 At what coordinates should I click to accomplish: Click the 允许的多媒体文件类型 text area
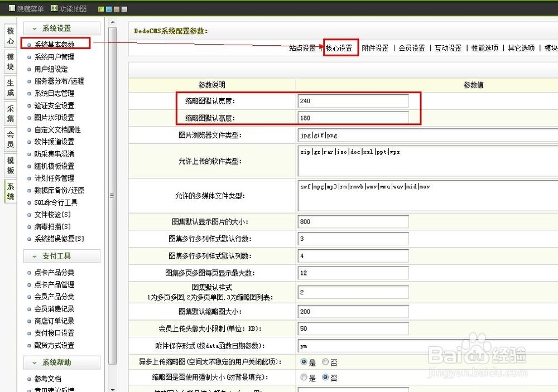coord(428,196)
